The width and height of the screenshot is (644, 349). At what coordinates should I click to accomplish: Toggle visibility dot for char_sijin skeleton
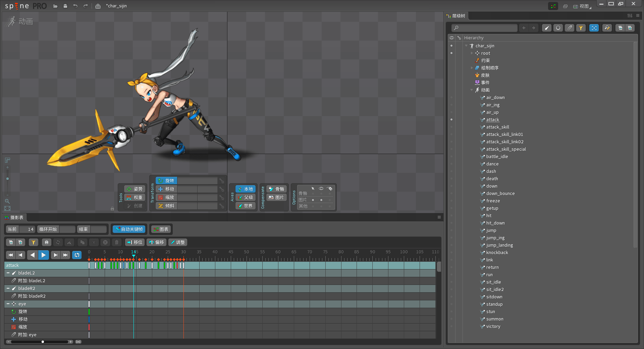coord(451,46)
